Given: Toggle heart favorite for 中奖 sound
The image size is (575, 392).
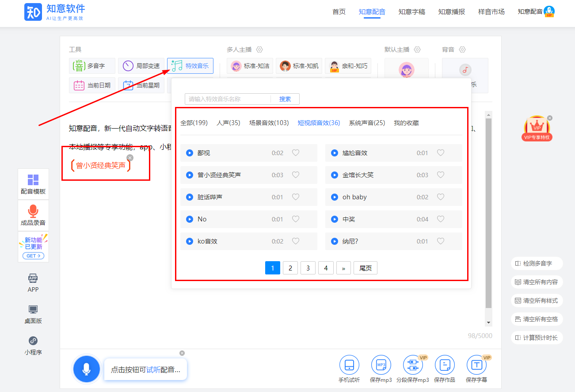Looking at the screenshot, I should coord(441,219).
